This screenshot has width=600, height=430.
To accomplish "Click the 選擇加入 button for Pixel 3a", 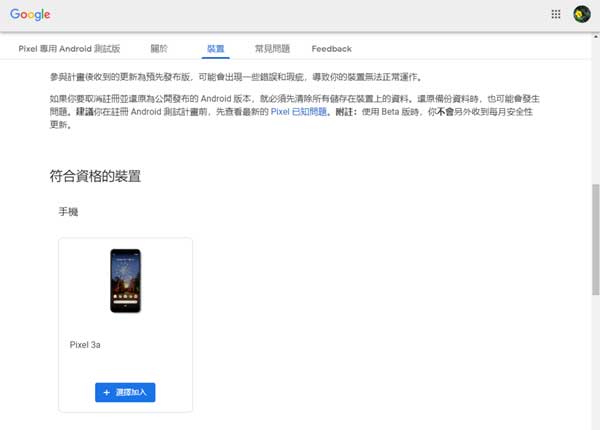I will [125, 393].
